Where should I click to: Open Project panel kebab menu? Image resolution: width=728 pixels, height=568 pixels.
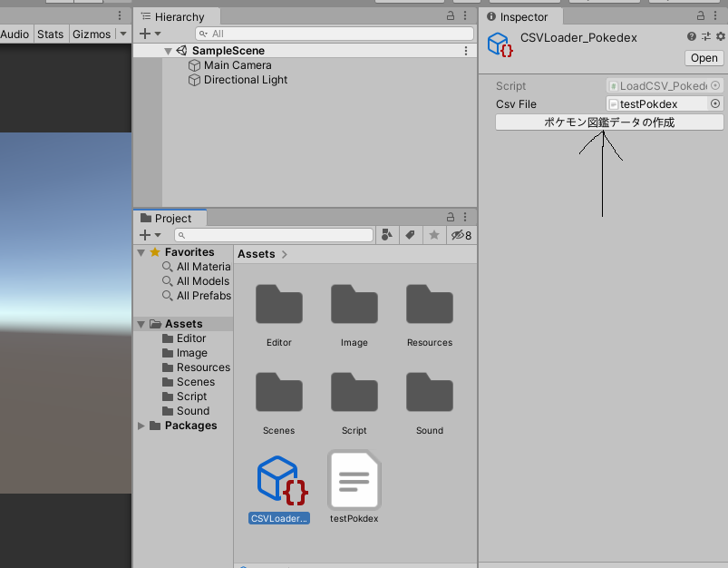(x=465, y=217)
